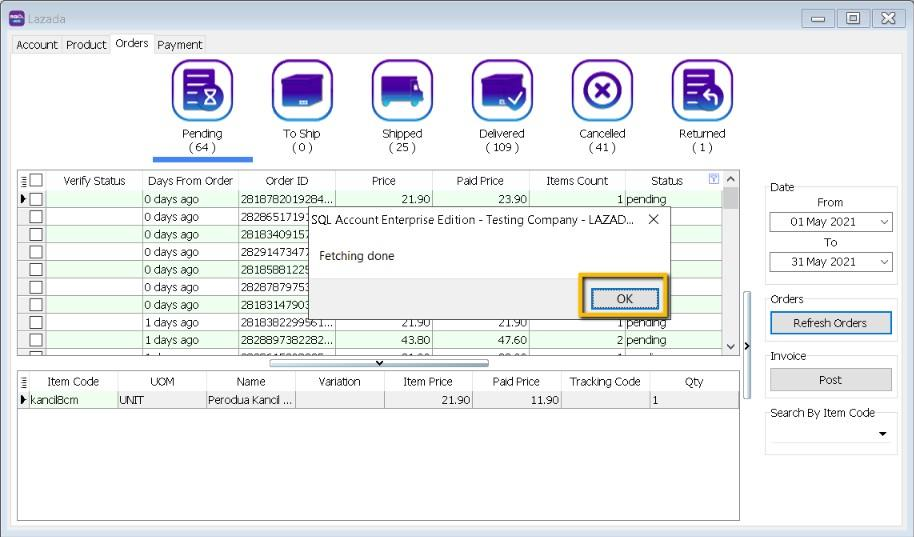This screenshot has width=914, height=537.
Task: Collapse the detail panel splitter arrow
Action: click(x=379, y=363)
